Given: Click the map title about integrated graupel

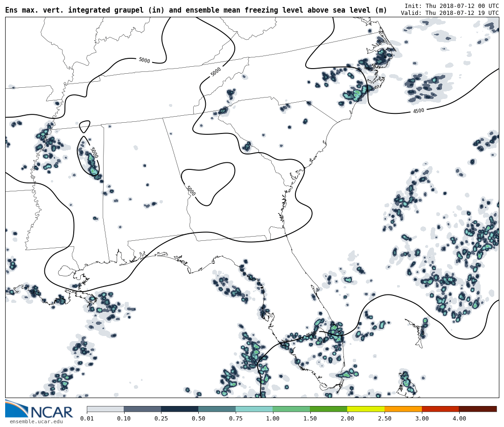Looking at the screenshot, I should click(x=196, y=10).
